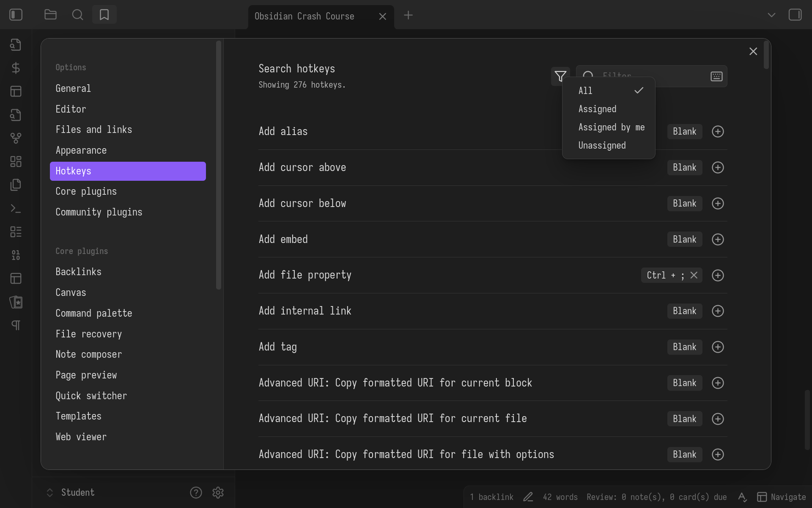Add a hotkey for Add alias
The width and height of the screenshot is (812, 508).
tap(718, 132)
